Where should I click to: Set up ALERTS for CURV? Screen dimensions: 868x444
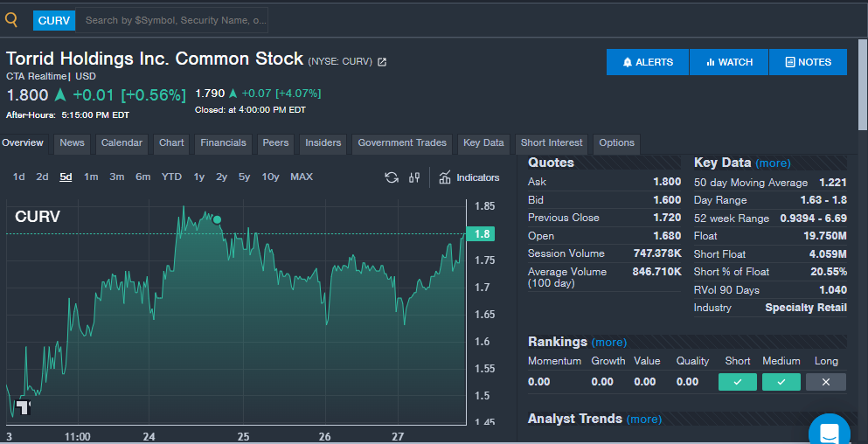[648, 62]
